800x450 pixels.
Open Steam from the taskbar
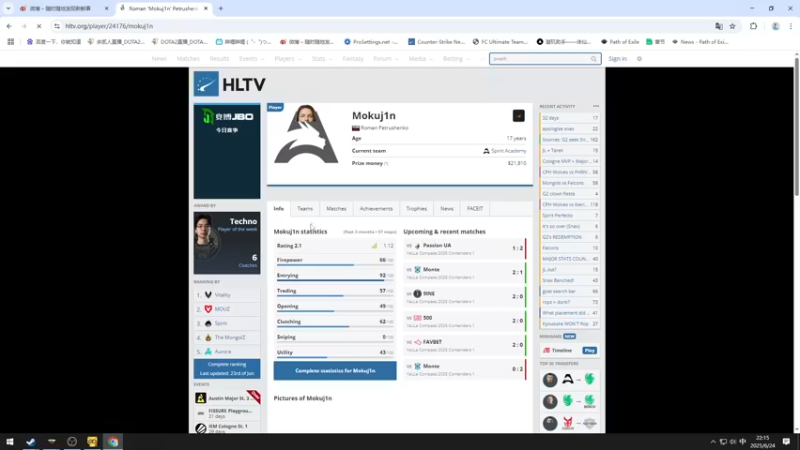(31, 442)
